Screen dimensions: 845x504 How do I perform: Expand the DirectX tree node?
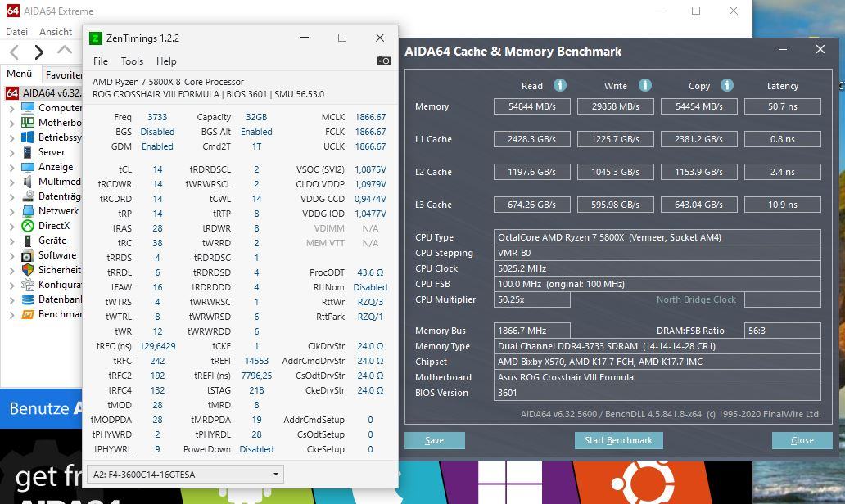point(11,226)
